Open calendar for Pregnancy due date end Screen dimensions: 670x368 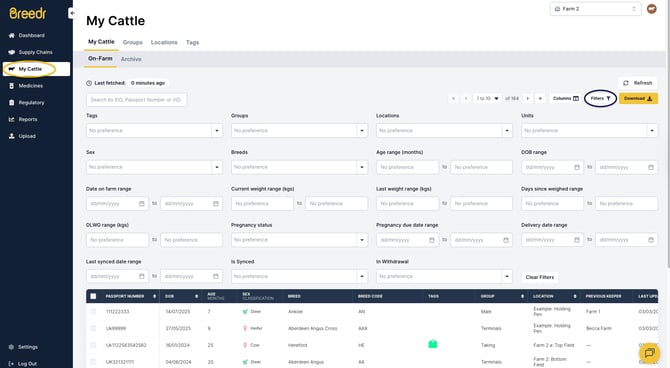point(506,240)
